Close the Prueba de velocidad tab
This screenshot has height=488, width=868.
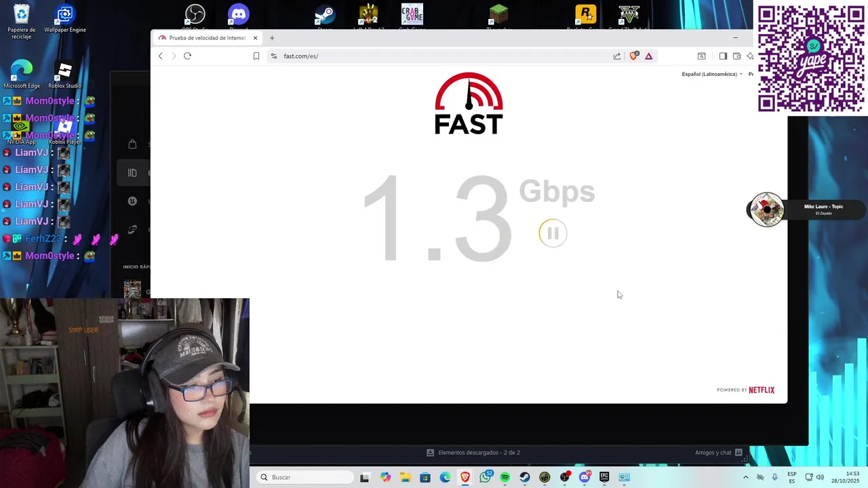click(255, 38)
